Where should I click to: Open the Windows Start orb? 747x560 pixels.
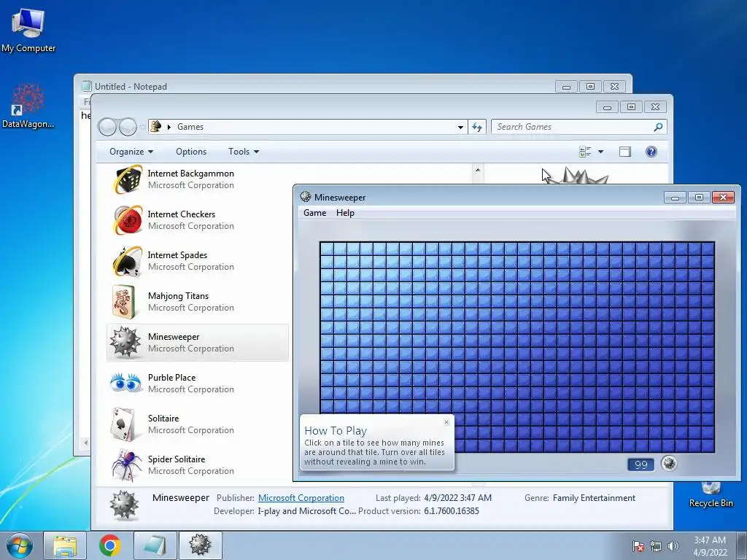pyautogui.click(x=20, y=545)
